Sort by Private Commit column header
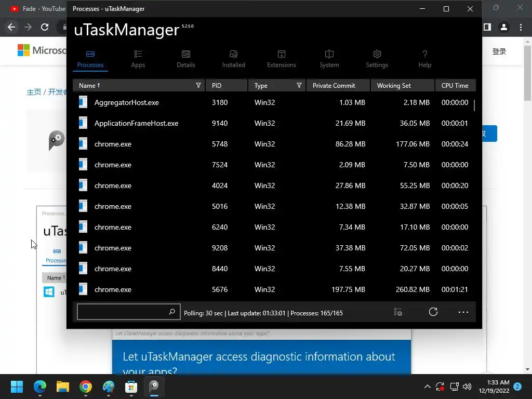This screenshot has width=532, height=399. click(338, 86)
